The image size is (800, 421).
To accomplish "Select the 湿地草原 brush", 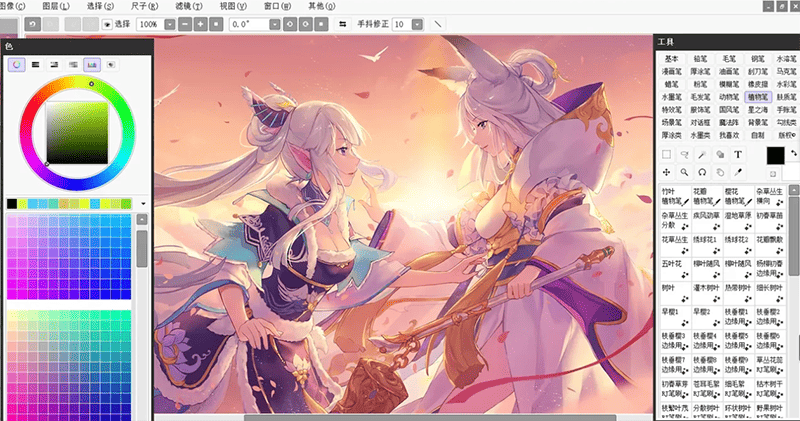I will point(738,220).
